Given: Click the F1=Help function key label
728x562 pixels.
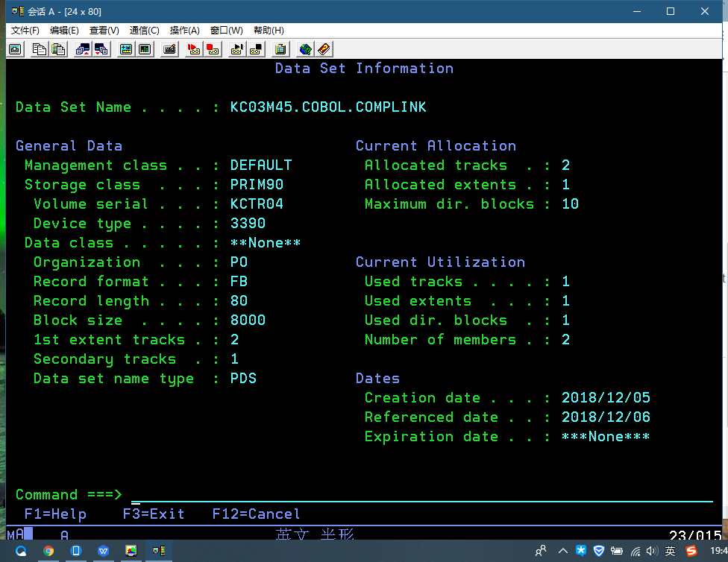Looking at the screenshot, I should tap(55, 514).
